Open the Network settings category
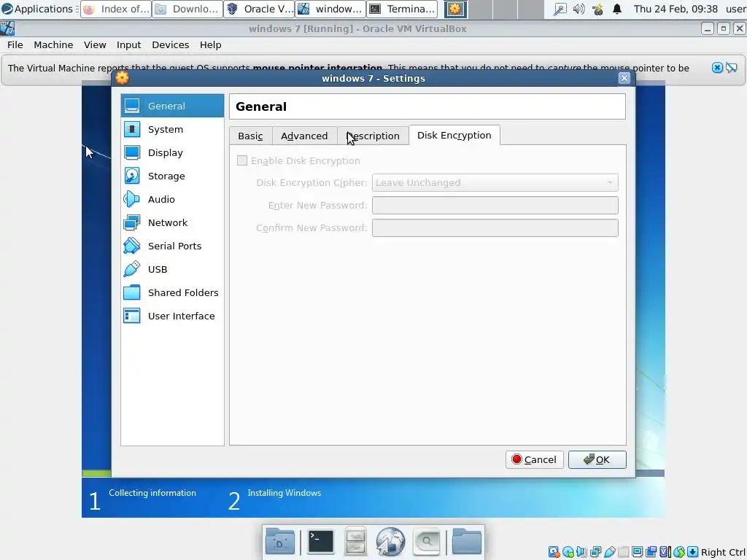Image resolution: width=747 pixels, height=560 pixels. (172, 222)
